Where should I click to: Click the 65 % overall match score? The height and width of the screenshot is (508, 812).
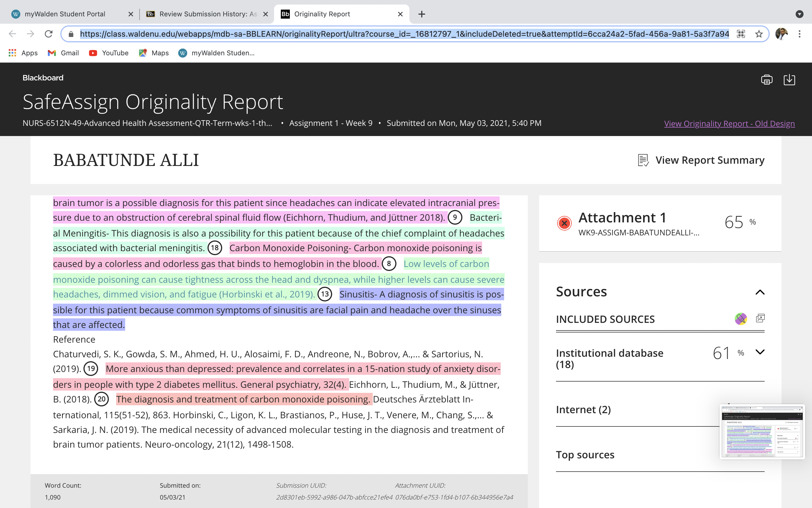(x=740, y=222)
